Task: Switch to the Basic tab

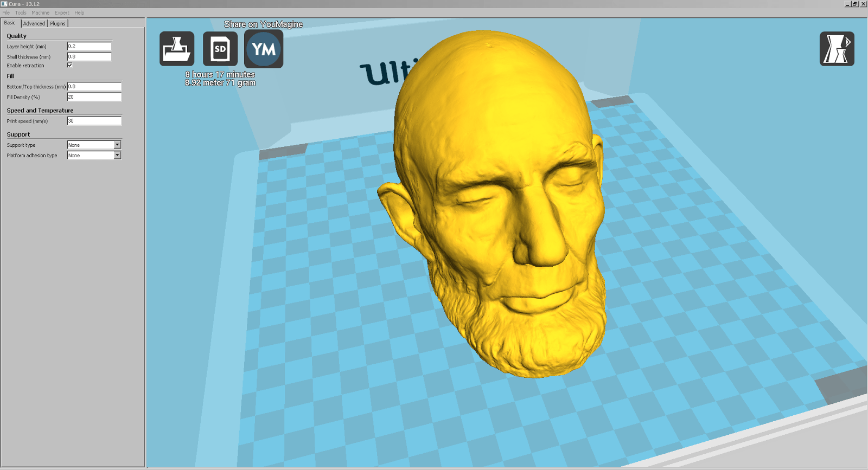Action: [10, 23]
